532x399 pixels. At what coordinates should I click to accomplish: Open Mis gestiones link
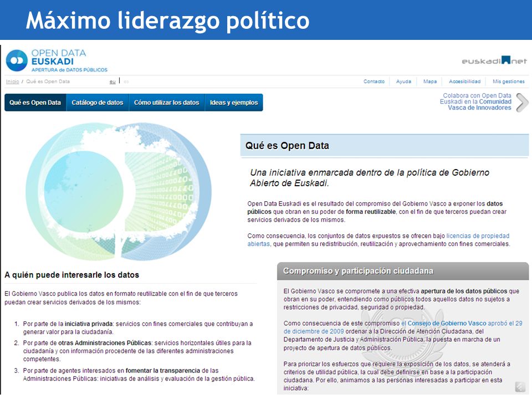click(x=509, y=81)
